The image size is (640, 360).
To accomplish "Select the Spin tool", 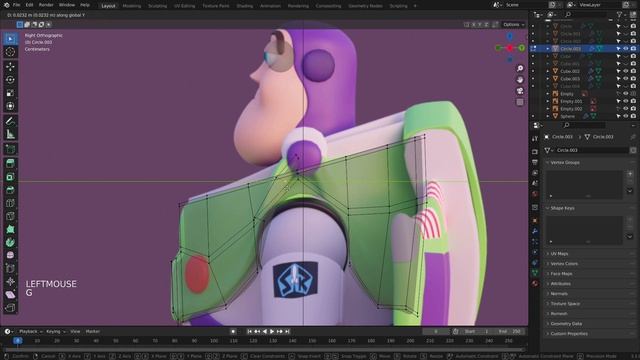I will 10,242.
